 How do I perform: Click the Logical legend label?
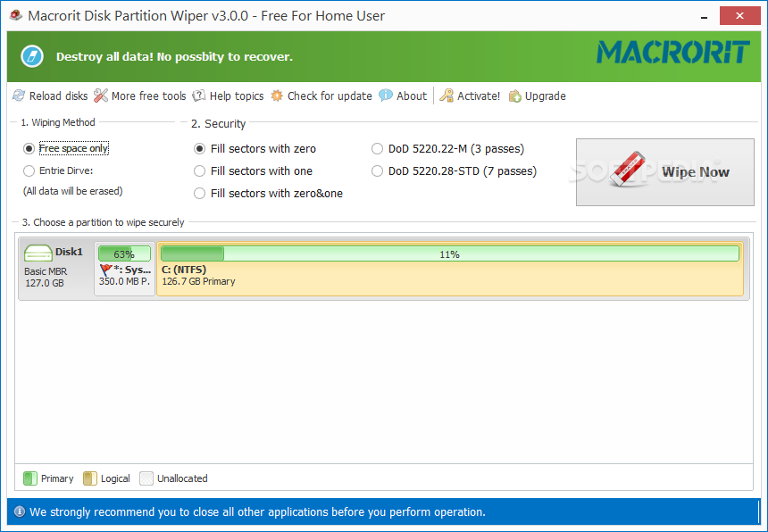click(x=115, y=478)
